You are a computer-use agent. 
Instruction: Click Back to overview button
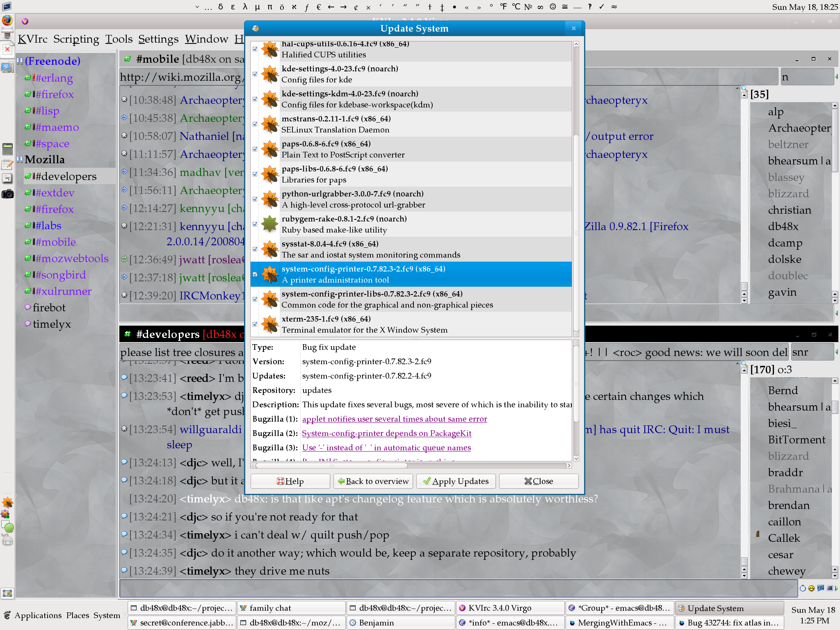coord(373,481)
